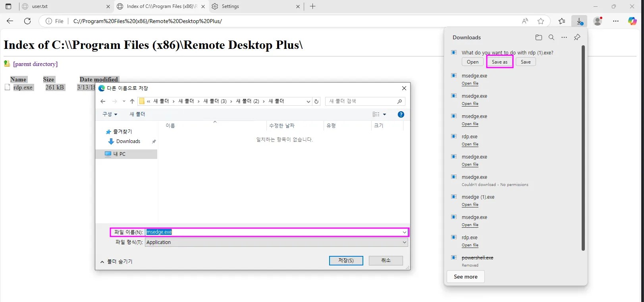Open the Favorites list icon
This screenshot has width=644, height=302.
point(562,21)
